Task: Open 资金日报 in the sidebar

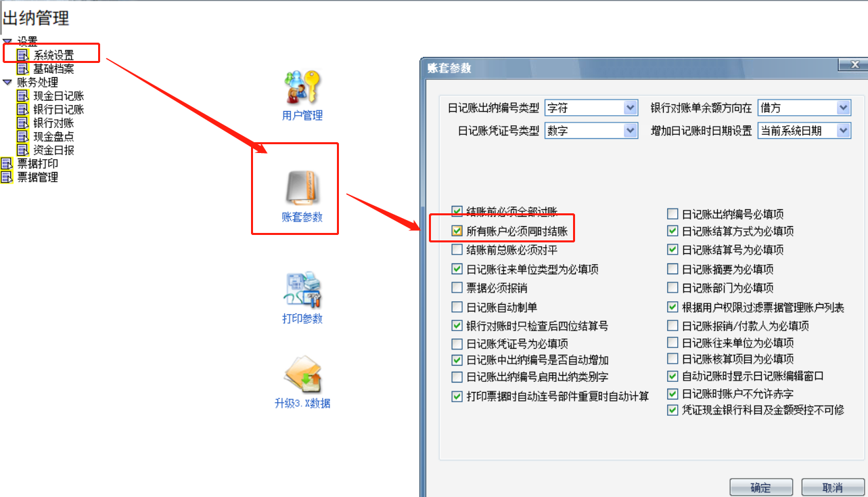Action: 53,150
